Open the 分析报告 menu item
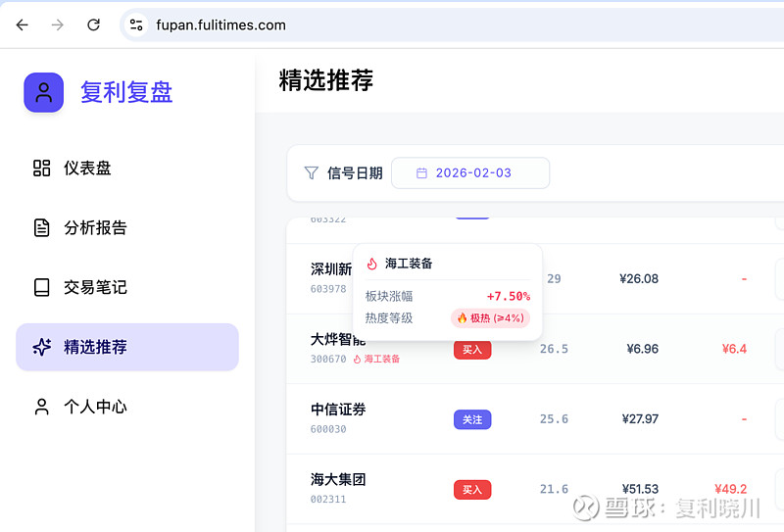Image resolution: width=784 pixels, height=532 pixels. [x=127, y=227]
